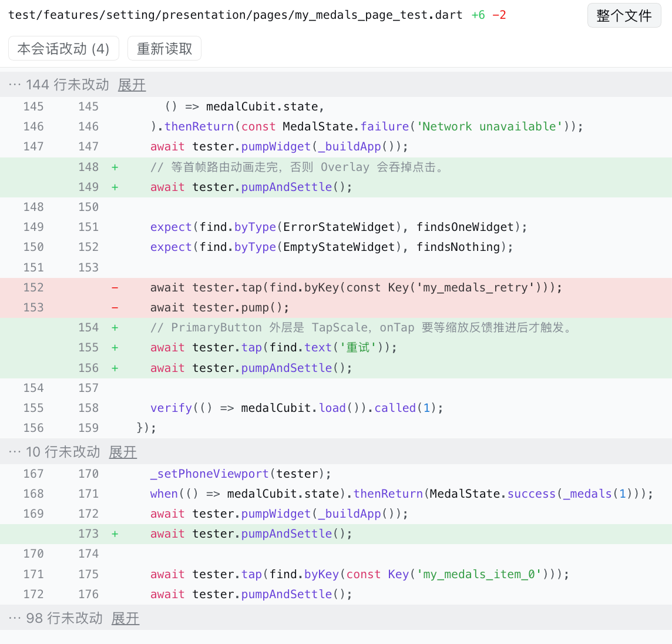Click the comment about Overlay 会吞掉点击

tap(336, 167)
